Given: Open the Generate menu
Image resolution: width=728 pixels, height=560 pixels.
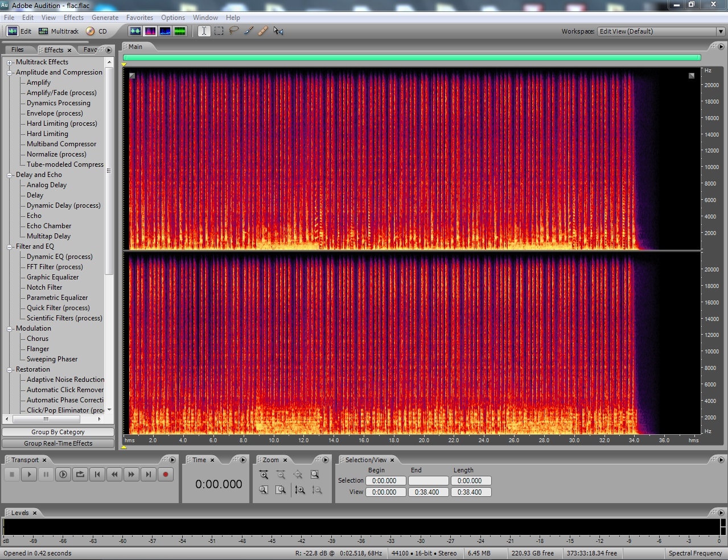Looking at the screenshot, I should [105, 18].
